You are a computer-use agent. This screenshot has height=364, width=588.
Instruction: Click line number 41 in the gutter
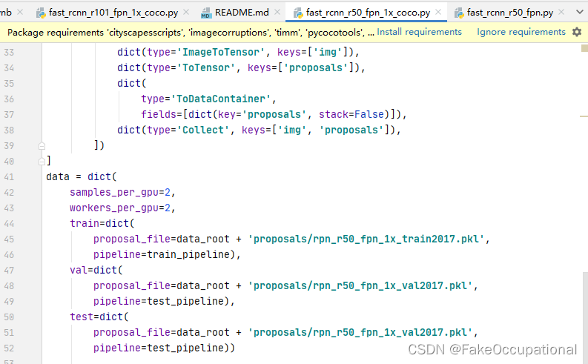(x=9, y=177)
